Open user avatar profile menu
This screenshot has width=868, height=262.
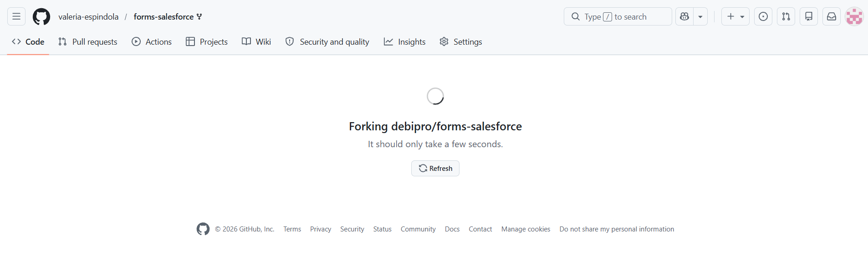click(x=854, y=16)
